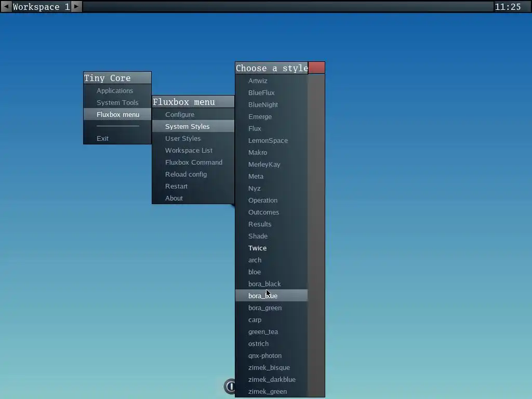Screen dimensions: 532x399
Task: Apply the arch style
Action: click(271, 260)
